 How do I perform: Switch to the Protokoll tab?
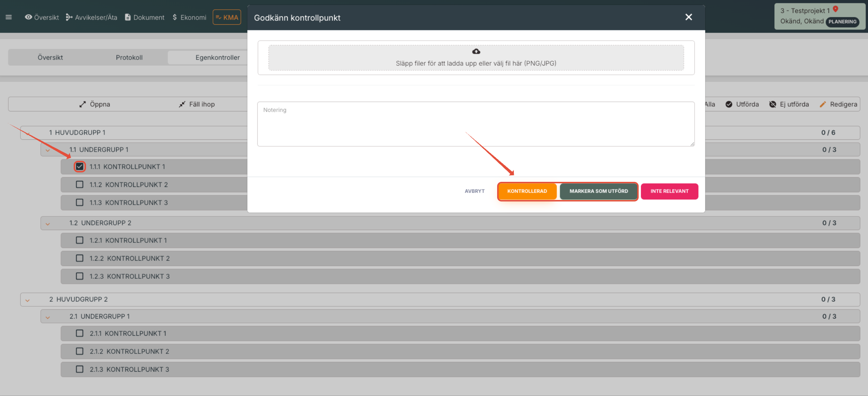129,57
